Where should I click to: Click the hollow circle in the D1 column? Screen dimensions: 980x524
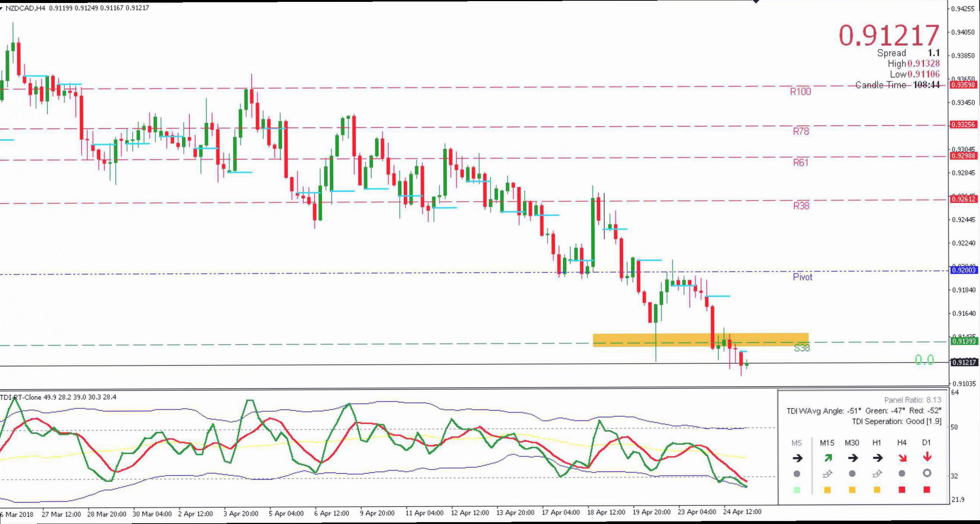[927, 473]
